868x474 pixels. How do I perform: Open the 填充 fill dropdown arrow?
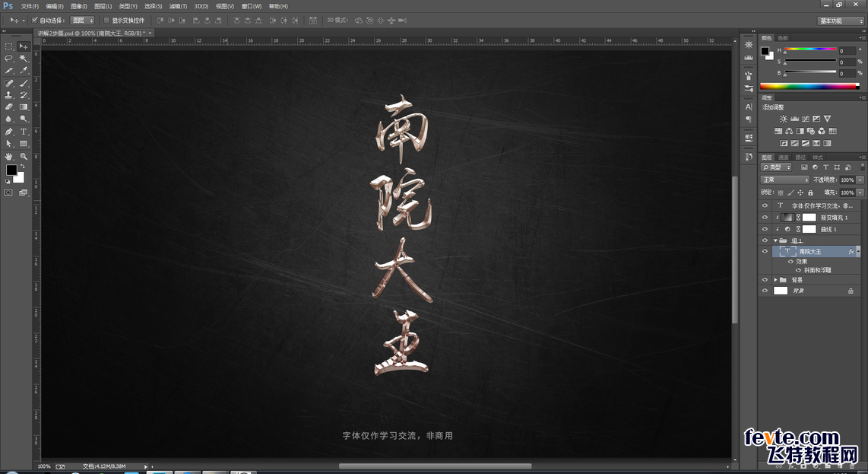(860, 192)
